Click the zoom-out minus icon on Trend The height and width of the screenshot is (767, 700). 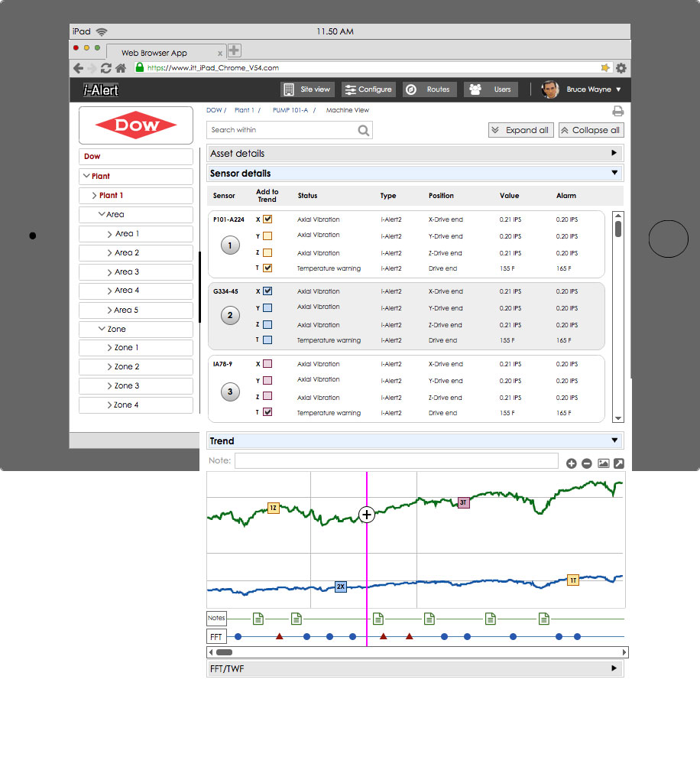(586, 463)
